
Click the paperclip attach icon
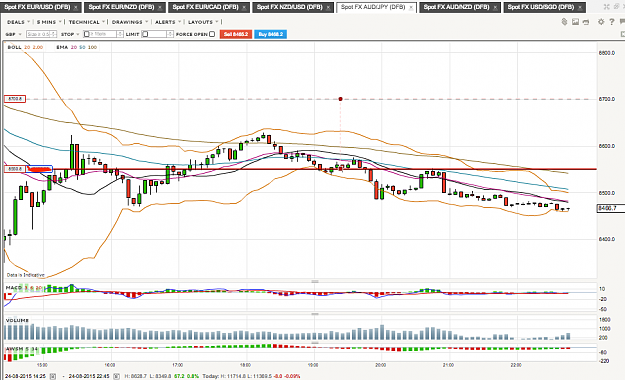(564, 22)
